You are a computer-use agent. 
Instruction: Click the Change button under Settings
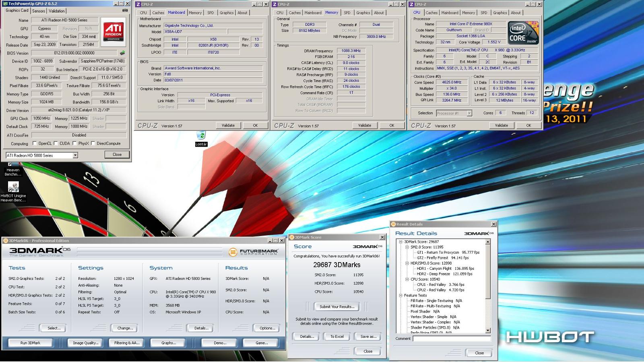coord(125,328)
